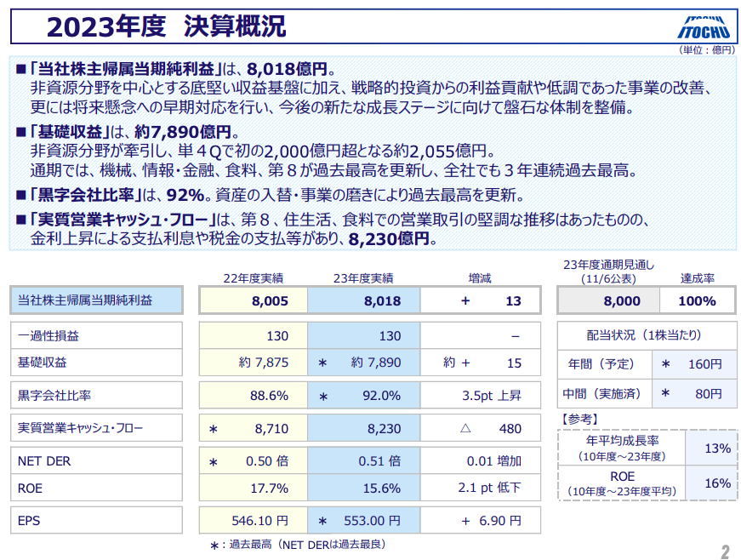Click the △ 480 decrease cell
Viewport: 741px width, 560px height.
pos(480,428)
